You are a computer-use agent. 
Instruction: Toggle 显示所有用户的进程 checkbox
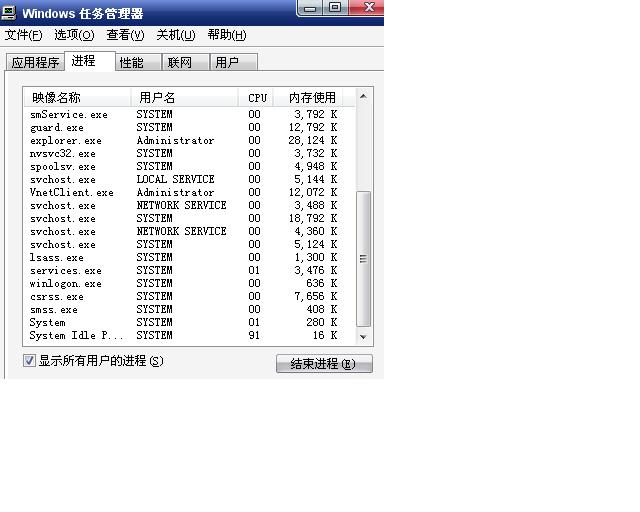29,361
